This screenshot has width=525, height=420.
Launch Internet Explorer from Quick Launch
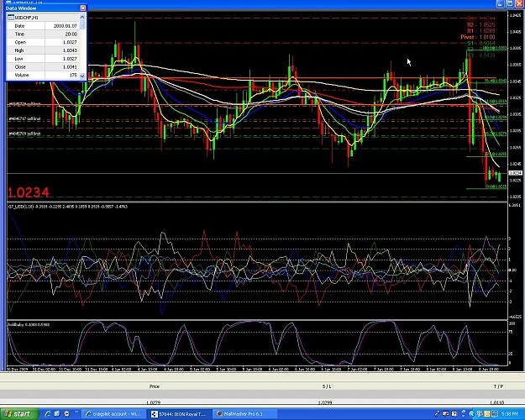click(48, 414)
